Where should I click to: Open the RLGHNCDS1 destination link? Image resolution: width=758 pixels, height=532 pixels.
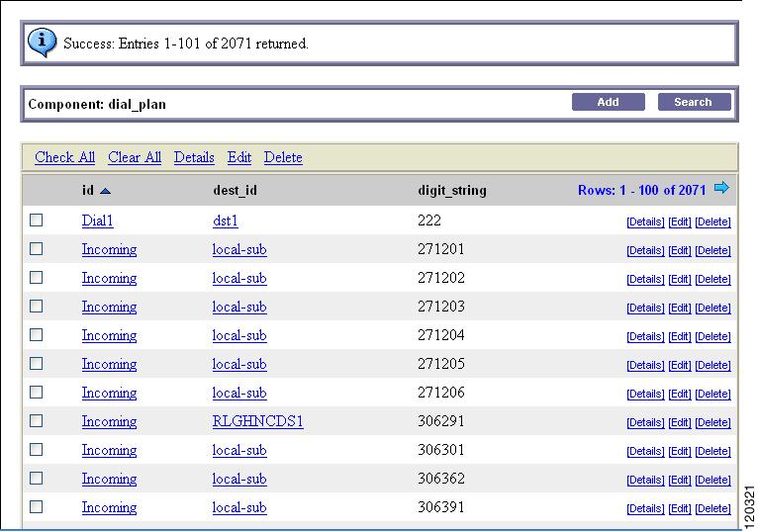257,421
